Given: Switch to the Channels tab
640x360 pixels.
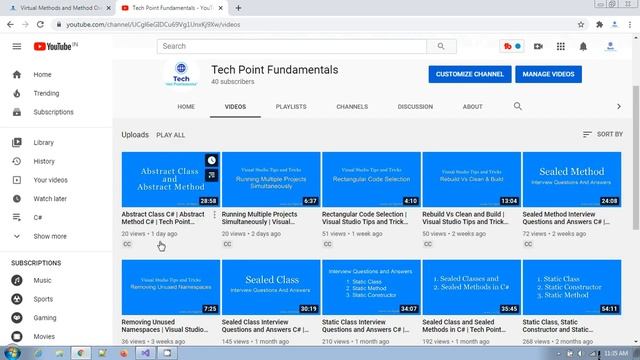Looking at the screenshot, I should (x=352, y=107).
